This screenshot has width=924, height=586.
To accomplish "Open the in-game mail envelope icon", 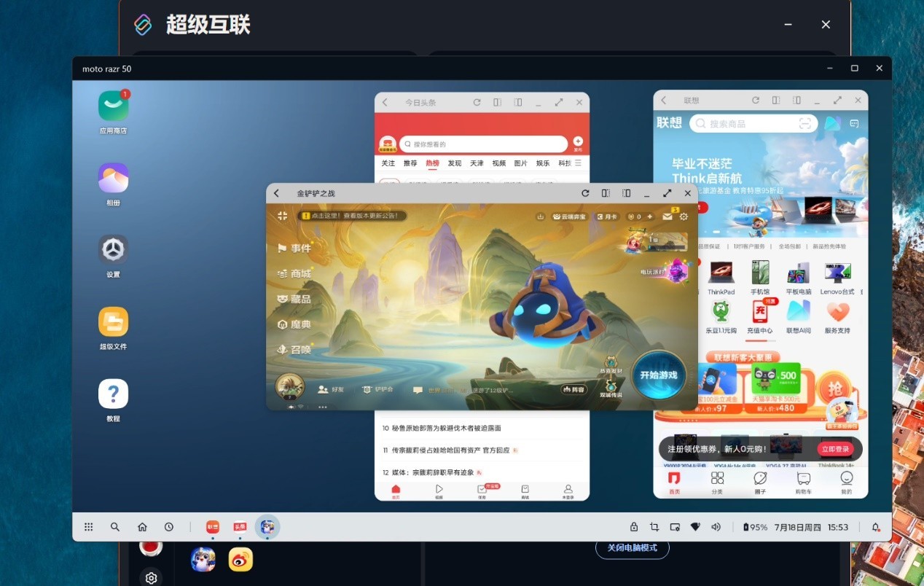I will tap(667, 216).
